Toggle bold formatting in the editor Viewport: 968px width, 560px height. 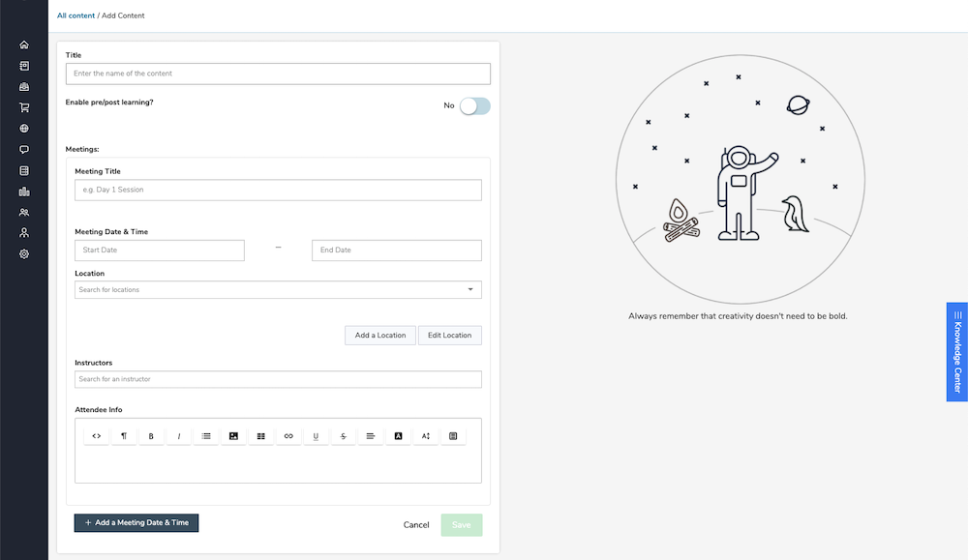(x=151, y=435)
